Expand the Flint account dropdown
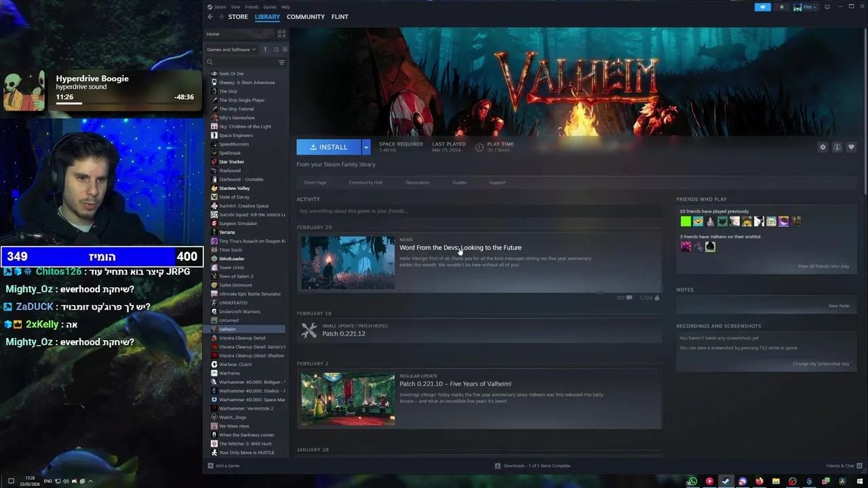The width and height of the screenshot is (868, 488). (805, 7)
